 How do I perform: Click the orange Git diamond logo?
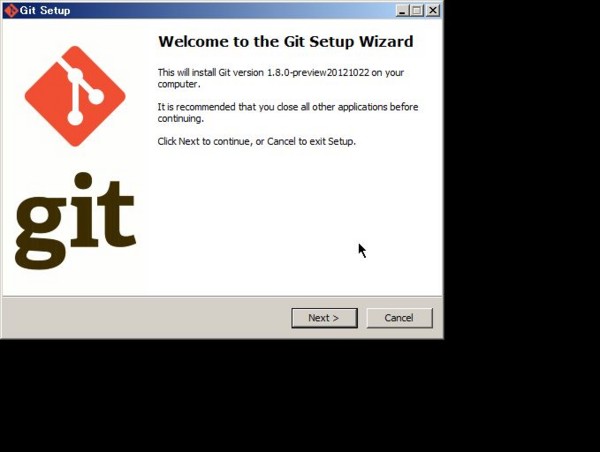click(75, 96)
